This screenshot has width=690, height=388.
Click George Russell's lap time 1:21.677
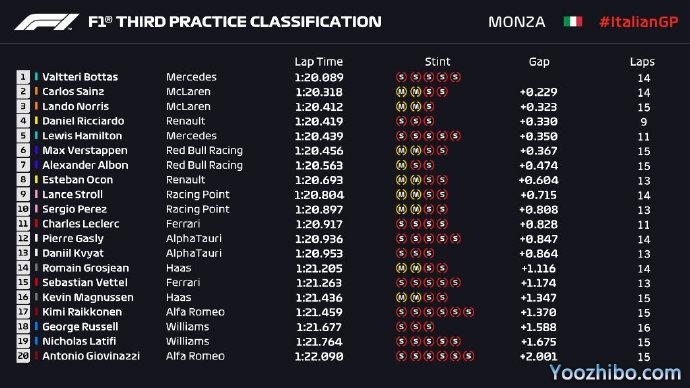(319, 327)
